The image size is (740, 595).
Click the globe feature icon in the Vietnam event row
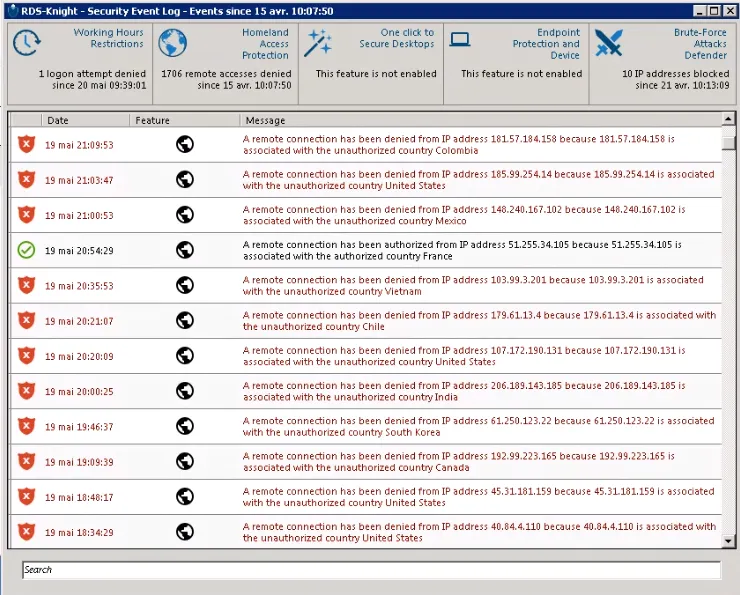tap(185, 285)
